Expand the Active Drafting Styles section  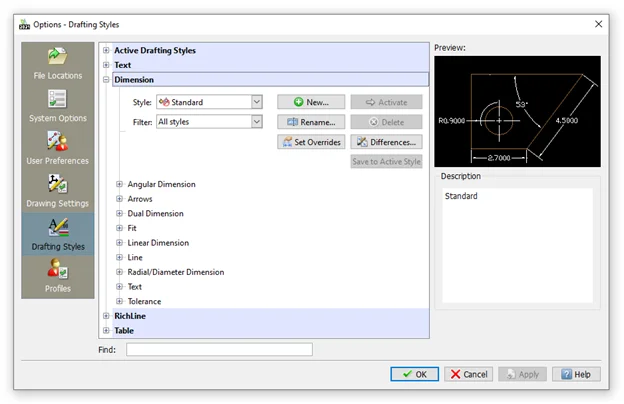pos(107,50)
